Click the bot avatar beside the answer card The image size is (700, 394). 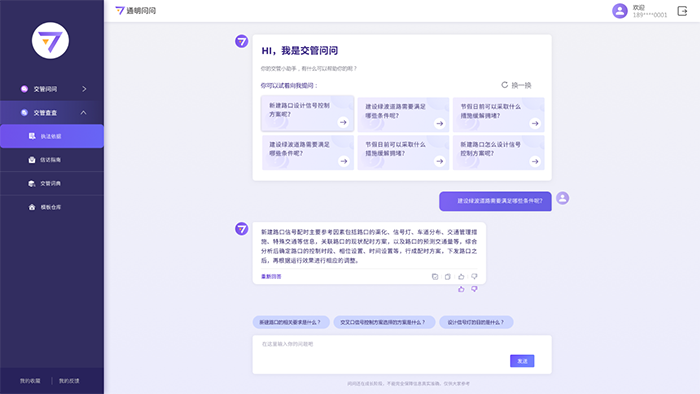pyautogui.click(x=242, y=229)
